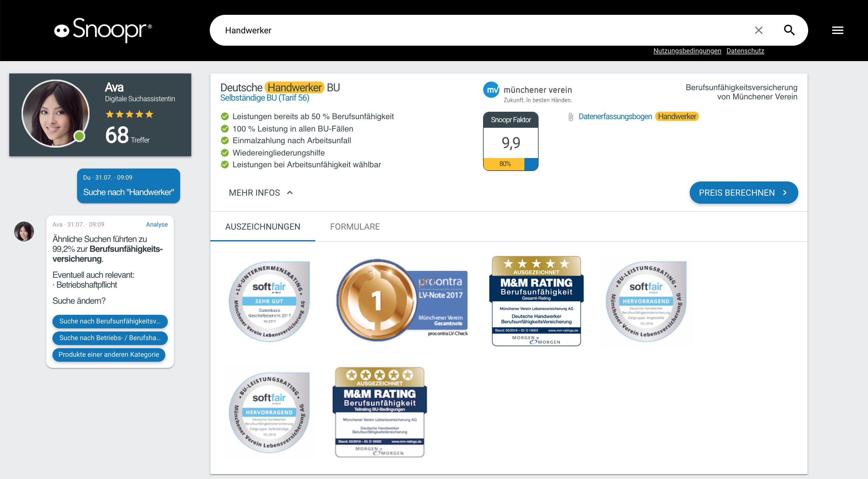Clear the search field with X icon
This screenshot has height=479, width=868.
[758, 30]
